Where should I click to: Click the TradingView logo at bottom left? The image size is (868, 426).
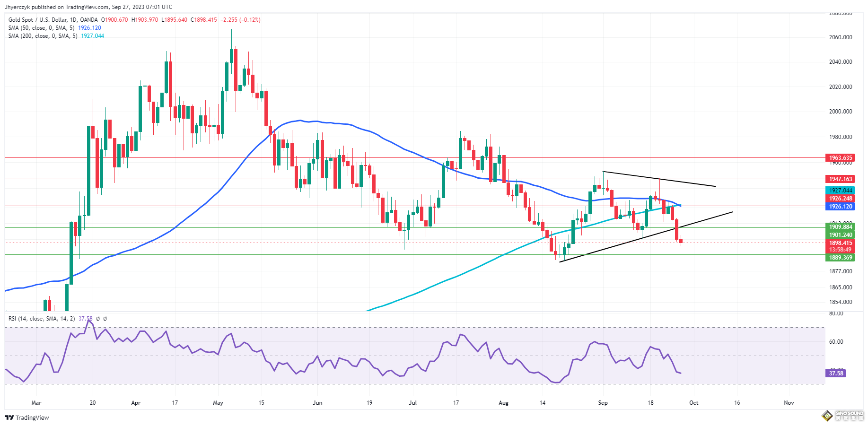pyautogui.click(x=27, y=417)
